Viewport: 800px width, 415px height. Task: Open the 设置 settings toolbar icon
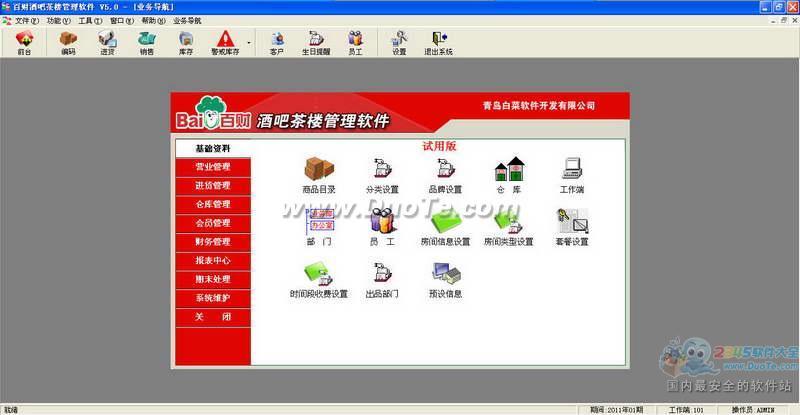(x=399, y=43)
